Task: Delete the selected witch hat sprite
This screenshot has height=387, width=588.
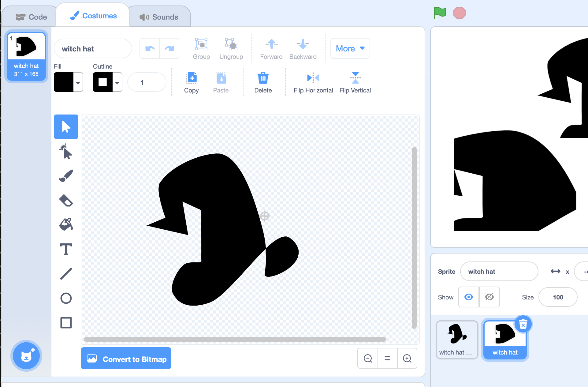Action: pos(523,325)
